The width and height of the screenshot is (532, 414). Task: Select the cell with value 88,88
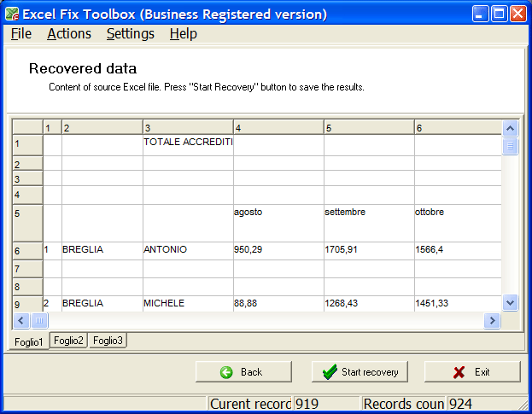[278, 304]
